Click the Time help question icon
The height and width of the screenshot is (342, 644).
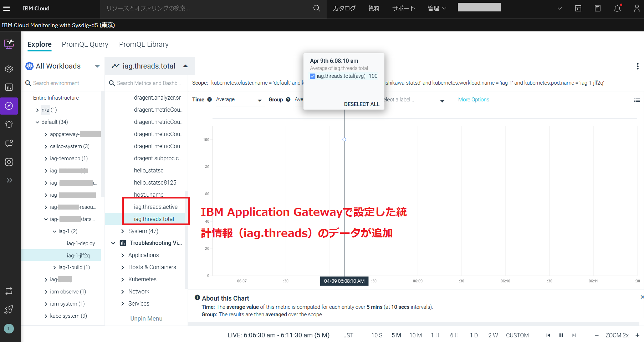[x=210, y=100]
